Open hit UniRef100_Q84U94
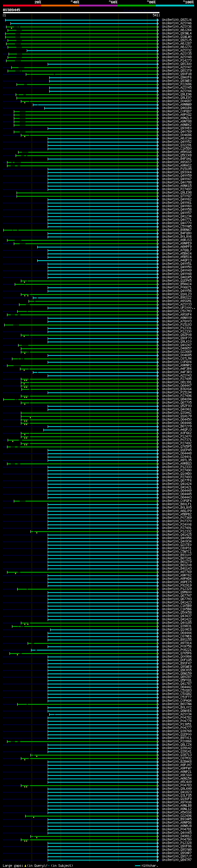 (176, 399)
